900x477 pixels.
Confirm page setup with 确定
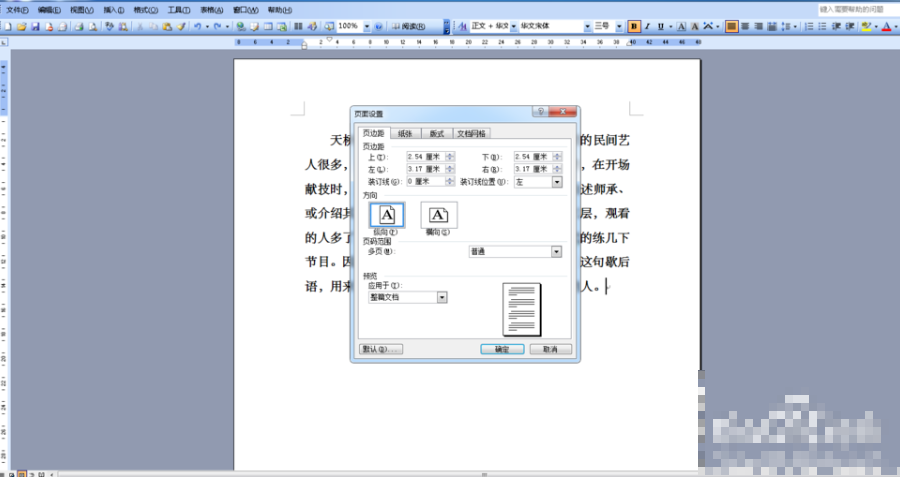tap(502, 349)
